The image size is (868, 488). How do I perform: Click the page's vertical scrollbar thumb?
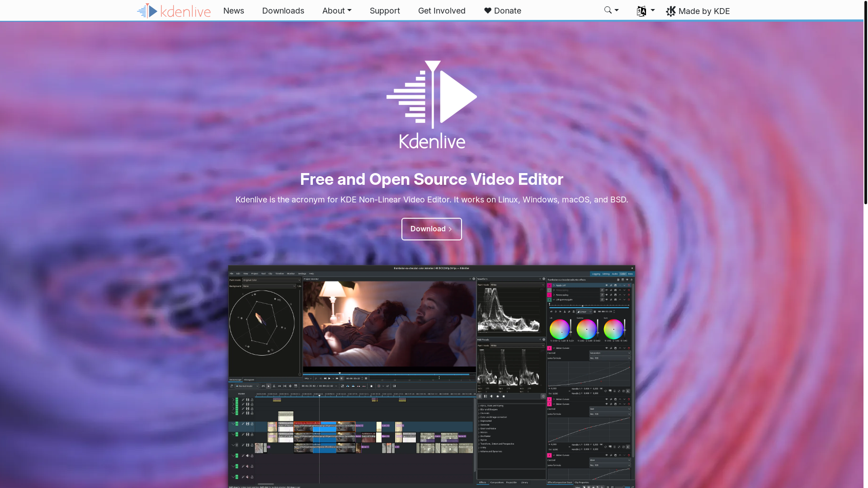[865, 102]
